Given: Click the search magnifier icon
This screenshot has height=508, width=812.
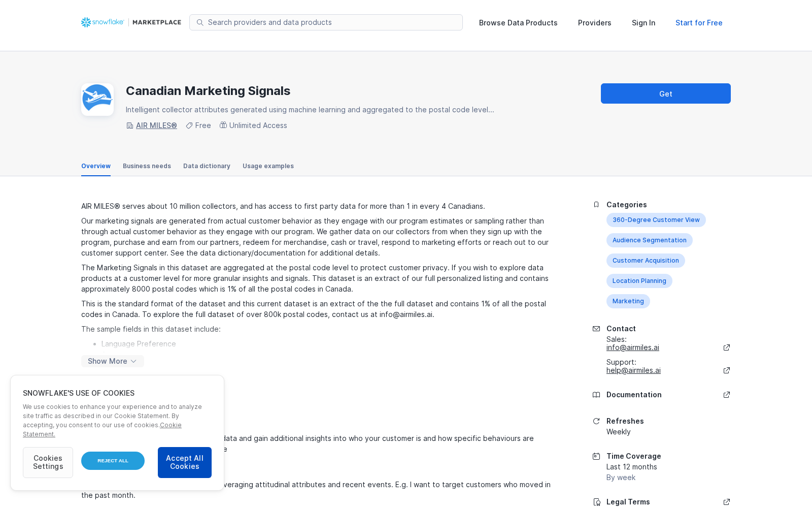Looking at the screenshot, I should (x=200, y=22).
